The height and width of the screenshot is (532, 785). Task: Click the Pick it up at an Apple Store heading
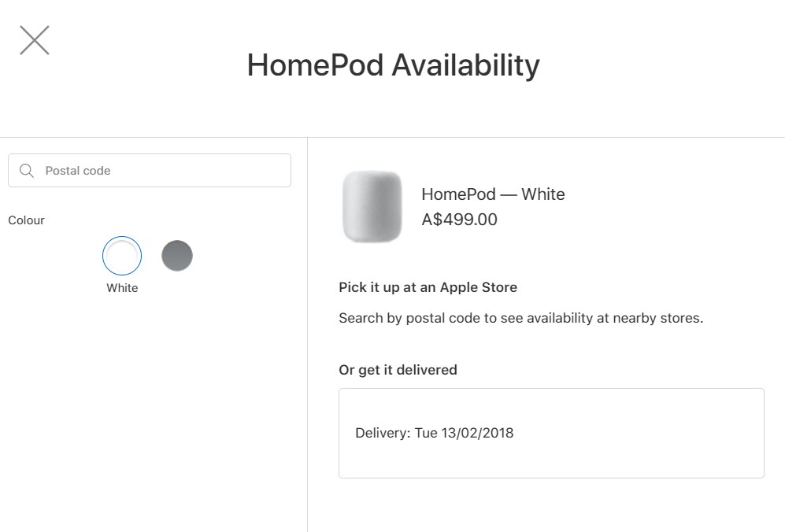click(428, 287)
